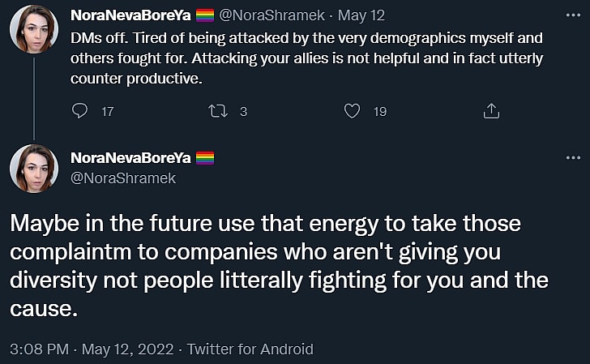Click the @NoraShramek handle under the bottom name

(x=123, y=177)
